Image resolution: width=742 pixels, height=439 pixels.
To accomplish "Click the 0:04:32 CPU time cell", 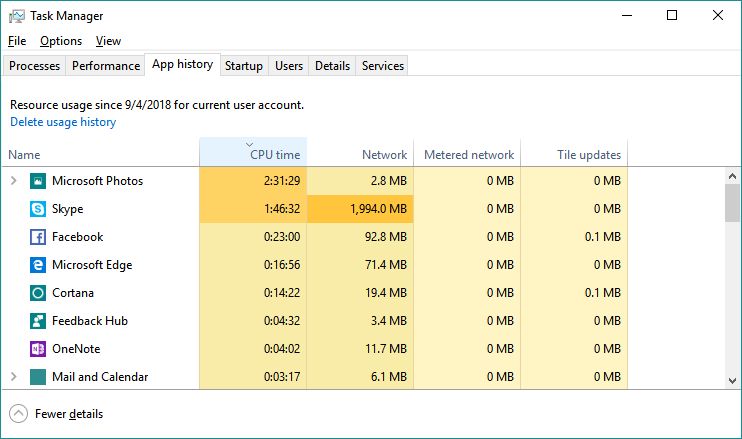I will (253, 321).
